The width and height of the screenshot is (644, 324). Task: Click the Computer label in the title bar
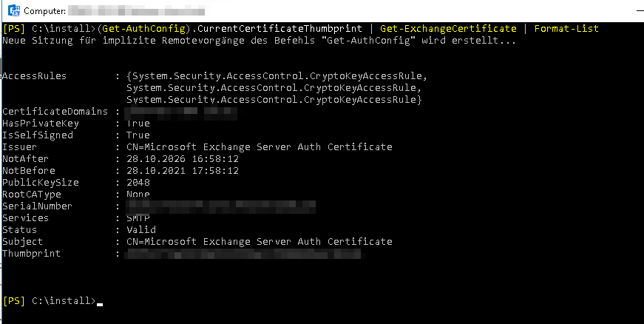point(45,11)
